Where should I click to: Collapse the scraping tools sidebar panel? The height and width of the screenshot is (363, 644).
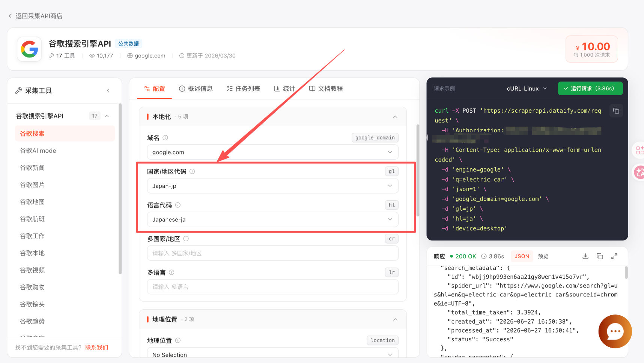[x=108, y=91]
